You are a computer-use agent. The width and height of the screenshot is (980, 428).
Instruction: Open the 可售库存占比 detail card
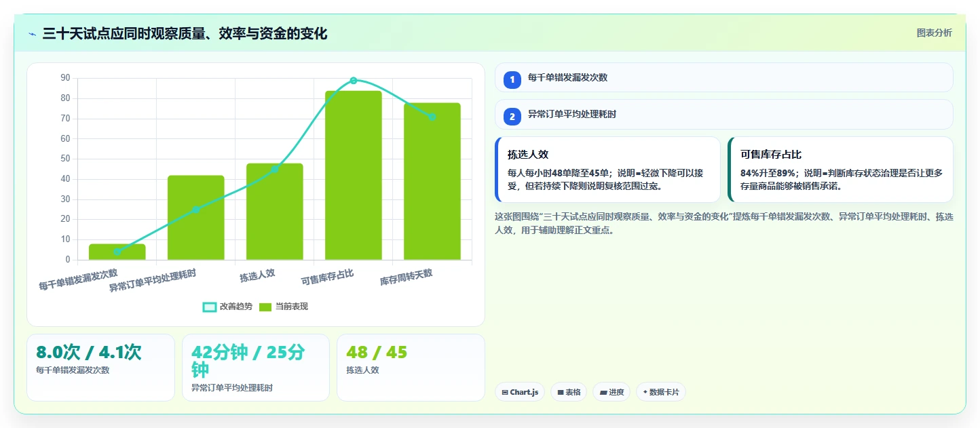pos(840,170)
